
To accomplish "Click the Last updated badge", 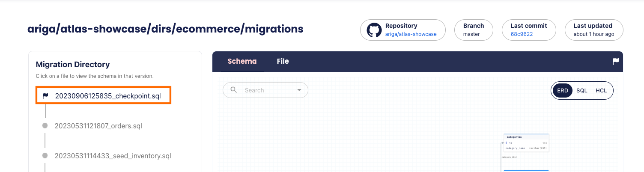I will tap(594, 30).
